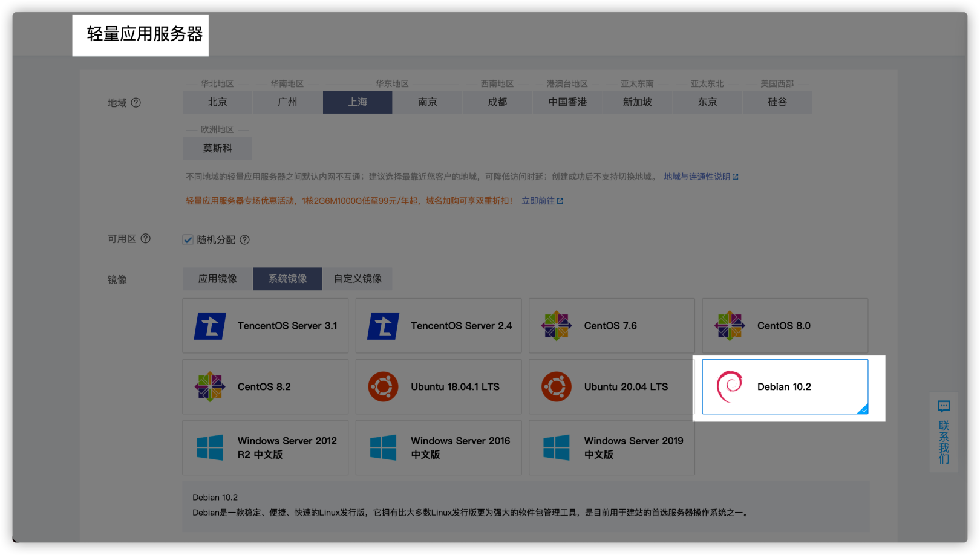This screenshot has height=555, width=980.
Task: Open the 联系我们 chat icon
Action: (x=944, y=406)
